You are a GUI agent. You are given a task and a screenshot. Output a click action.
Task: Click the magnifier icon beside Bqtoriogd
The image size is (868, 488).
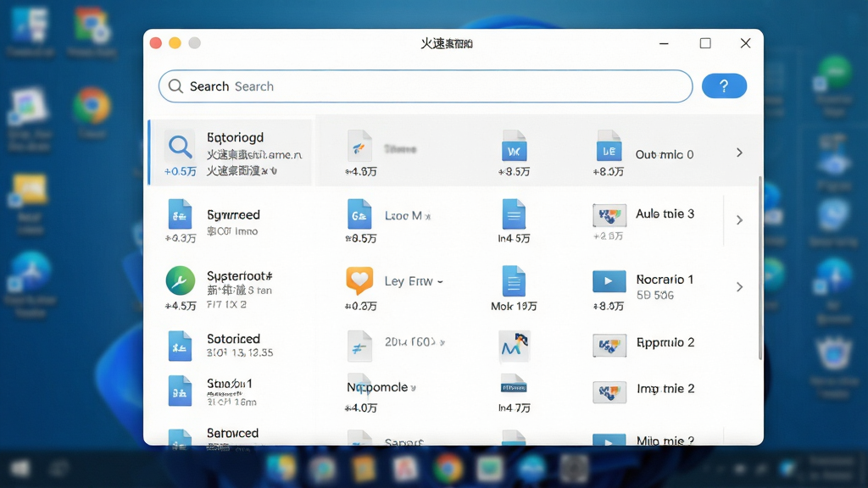(x=180, y=147)
